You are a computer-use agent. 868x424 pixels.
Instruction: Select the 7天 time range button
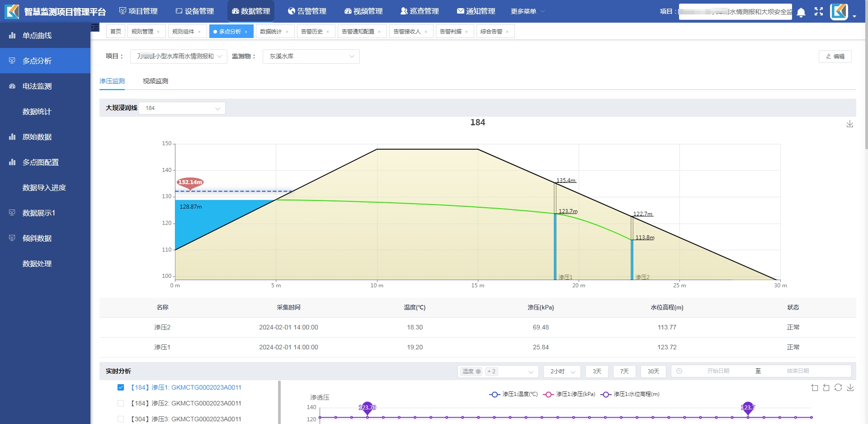pyautogui.click(x=624, y=372)
